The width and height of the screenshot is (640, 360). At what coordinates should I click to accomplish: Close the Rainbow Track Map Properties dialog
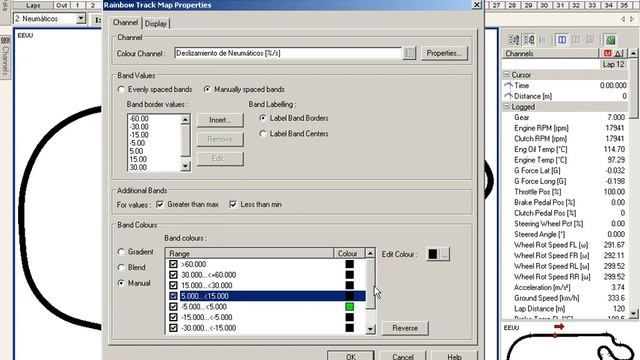476,4
